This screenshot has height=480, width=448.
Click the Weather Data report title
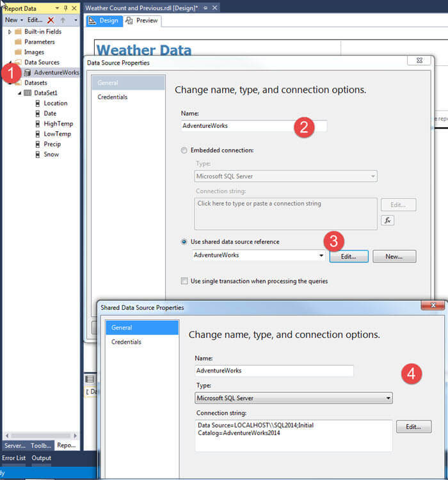click(144, 50)
